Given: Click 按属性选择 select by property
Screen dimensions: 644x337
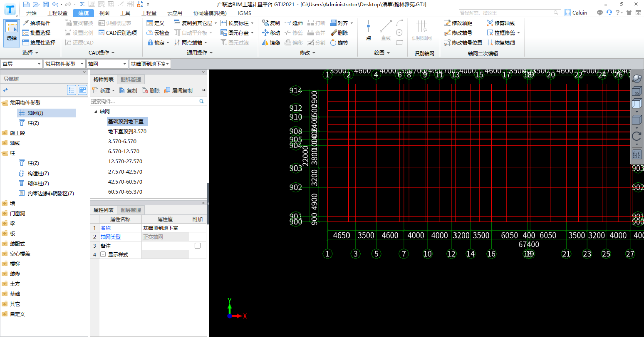Looking at the screenshot, I should pos(39,43).
